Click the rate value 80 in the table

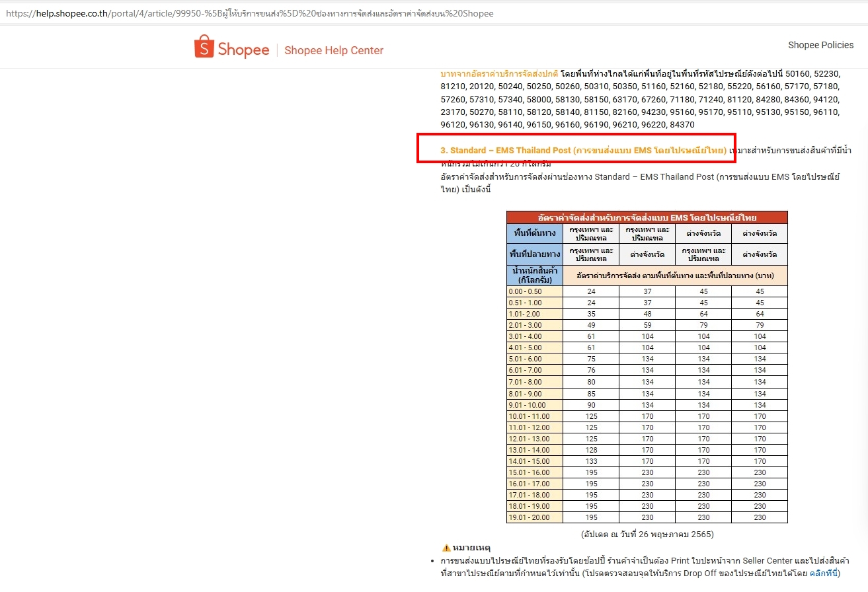coord(591,382)
